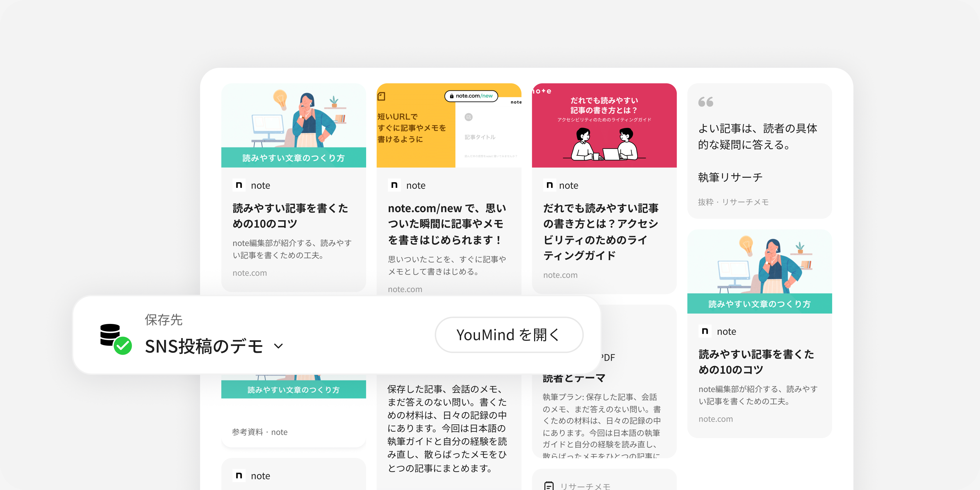This screenshot has width=980, height=490.
Task: Click the 抜粋・リサーチメモ caption
Action: pos(733,202)
